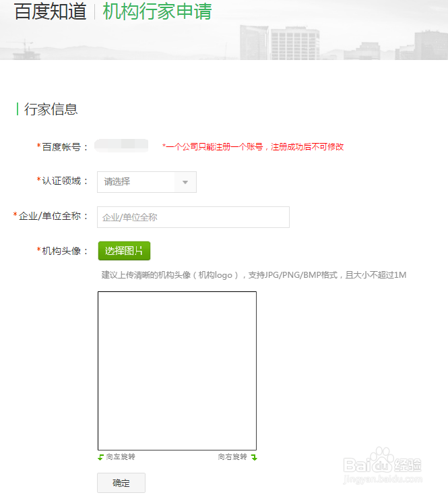The image size is (448, 495).
Task: Click the rotate right arrow icon
Action: point(254,457)
